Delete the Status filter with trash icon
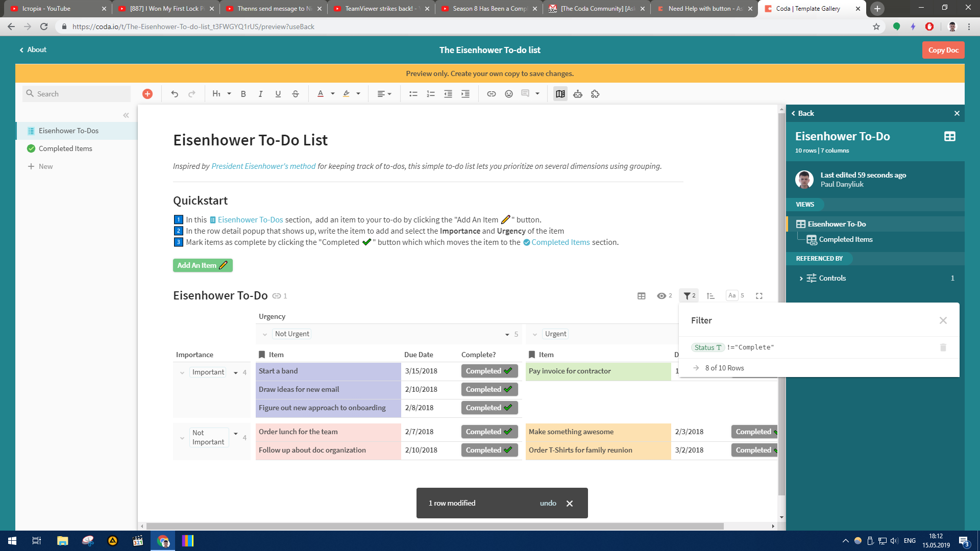Viewport: 980px width, 551px height. pos(943,347)
